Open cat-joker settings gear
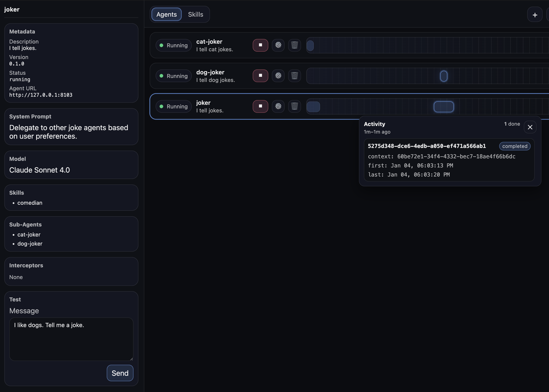This screenshot has width=549, height=392. [x=278, y=45]
